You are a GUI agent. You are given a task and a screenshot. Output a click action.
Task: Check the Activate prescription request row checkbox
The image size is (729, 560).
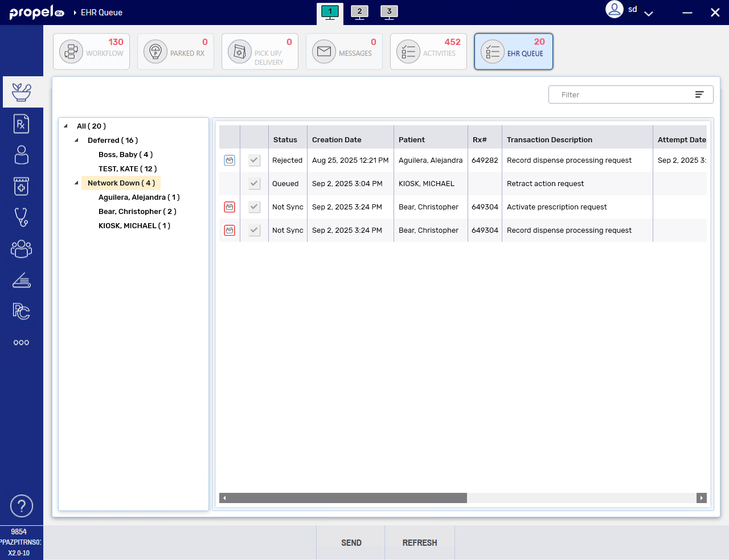(x=255, y=207)
